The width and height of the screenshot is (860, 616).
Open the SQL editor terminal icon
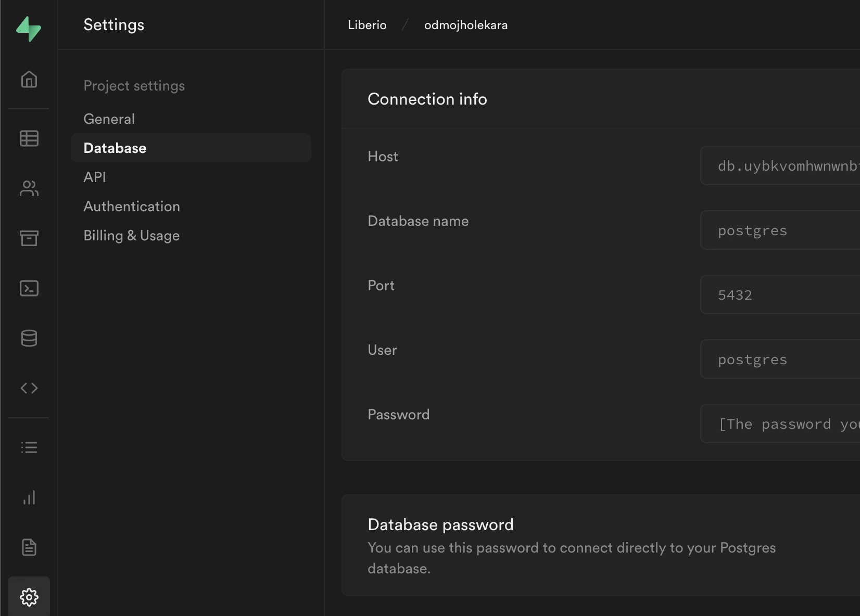[x=29, y=288]
